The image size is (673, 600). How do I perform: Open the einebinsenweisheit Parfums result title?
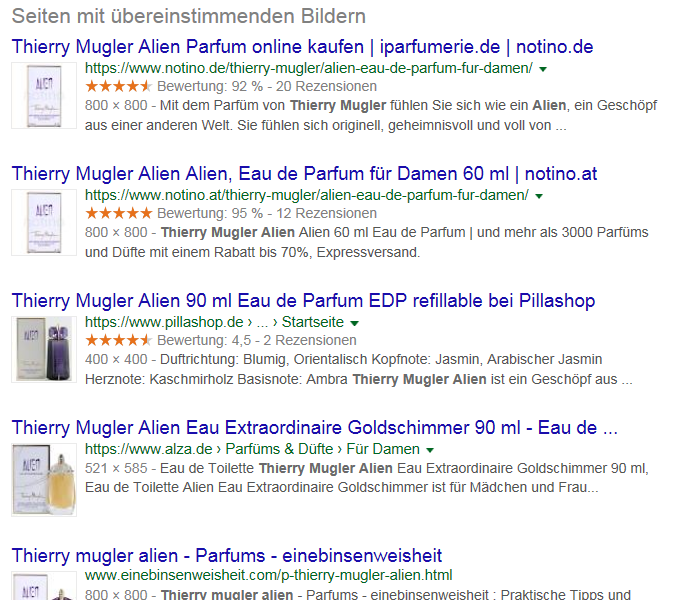click(227, 556)
